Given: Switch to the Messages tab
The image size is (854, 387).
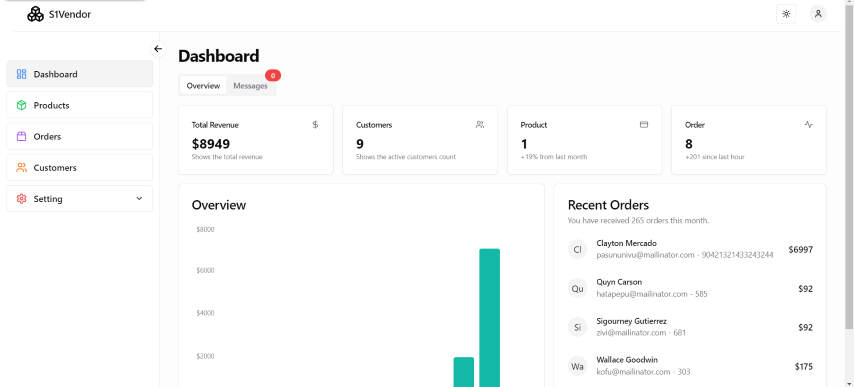Looking at the screenshot, I should click(x=251, y=85).
